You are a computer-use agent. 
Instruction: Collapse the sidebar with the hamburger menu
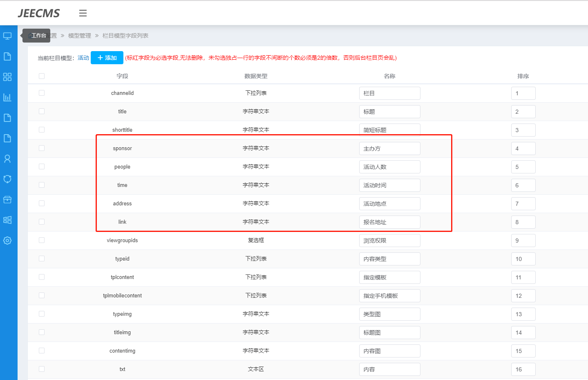tap(83, 13)
